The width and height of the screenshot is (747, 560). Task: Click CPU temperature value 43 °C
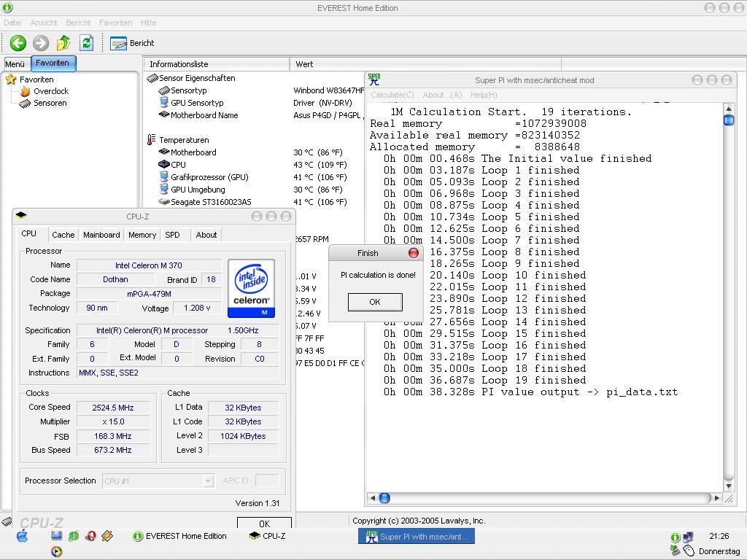[x=320, y=165]
